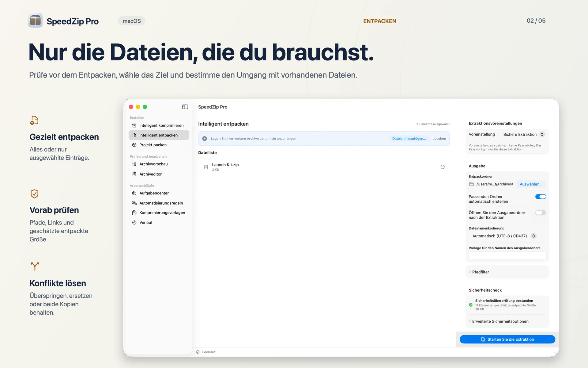Screen dimensions: 588x368
Task: Click the Intelligent entpacken heading
Action: click(x=223, y=124)
